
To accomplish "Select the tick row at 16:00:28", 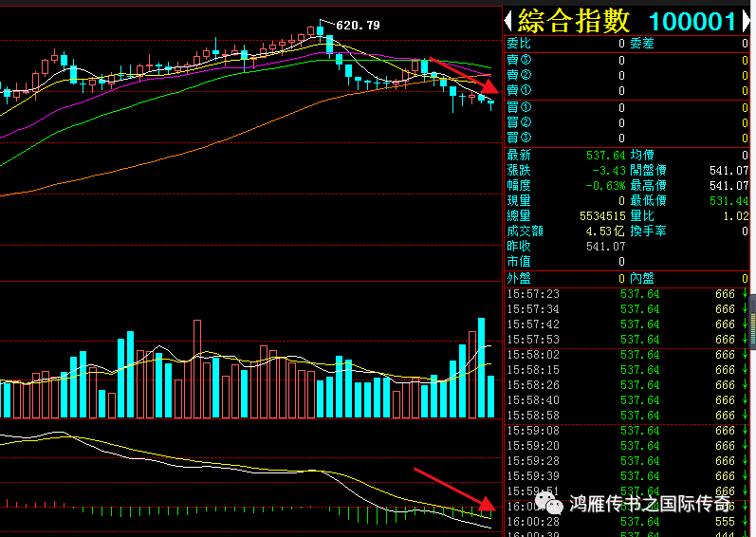I will 627,522.
